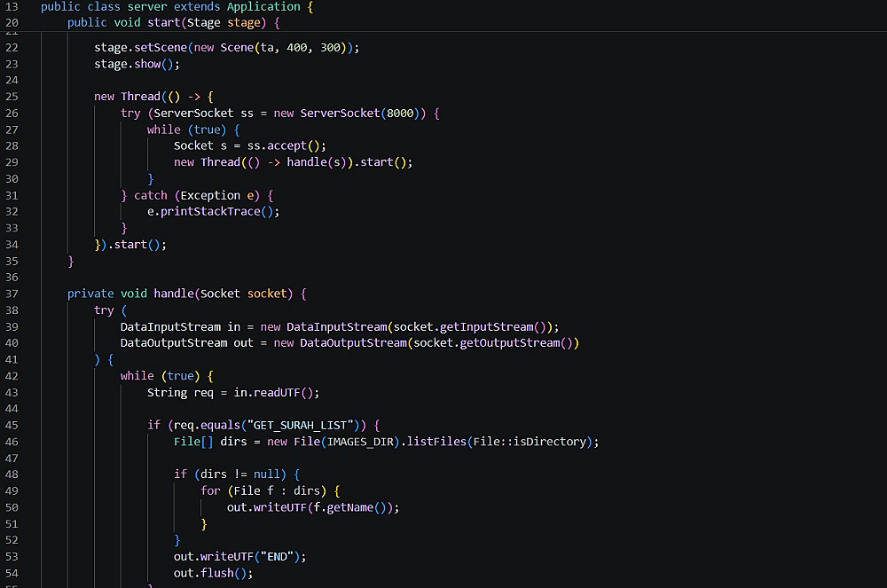The height and width of the screenshot is (588, 887).
Task: Click 'File::isDirectory' on line 46
Action: [530, 443]
